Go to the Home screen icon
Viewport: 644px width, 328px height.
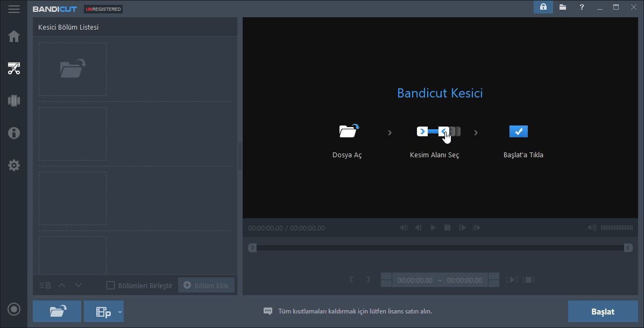(x=13, y=36)
